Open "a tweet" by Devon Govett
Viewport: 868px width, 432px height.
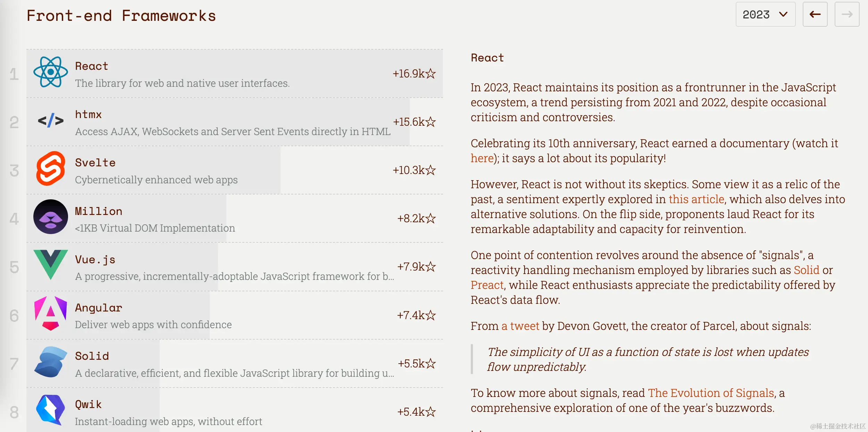pyautogui.click(x=520, y=326)
